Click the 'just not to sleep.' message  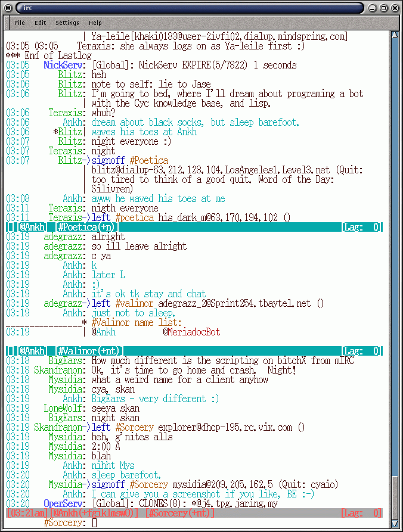pyautogui.click(x=133, y=313)
